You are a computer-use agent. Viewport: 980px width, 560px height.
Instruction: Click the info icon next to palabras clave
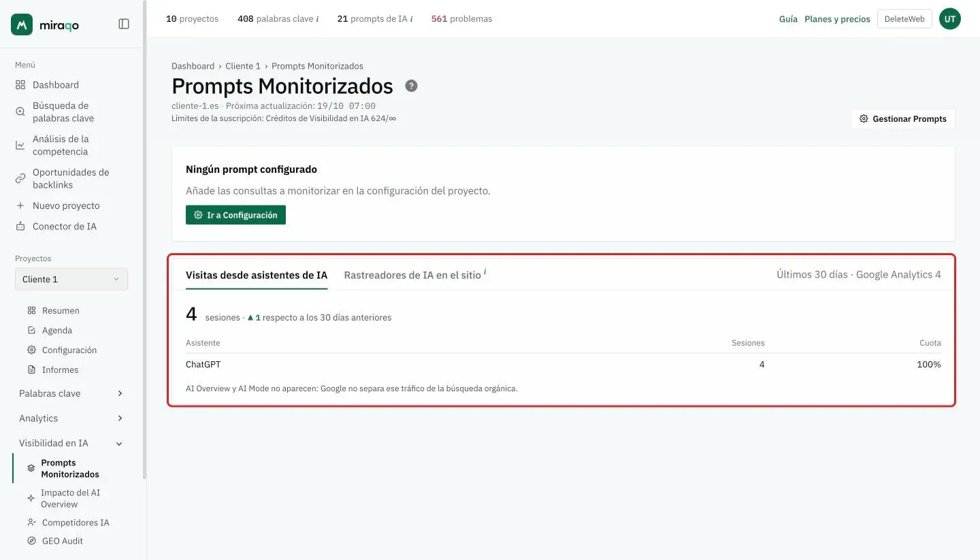coord(317,19)
